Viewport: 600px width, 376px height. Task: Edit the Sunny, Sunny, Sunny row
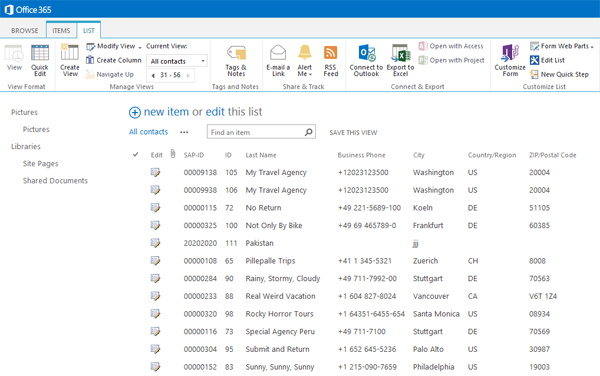click(155, 367)
